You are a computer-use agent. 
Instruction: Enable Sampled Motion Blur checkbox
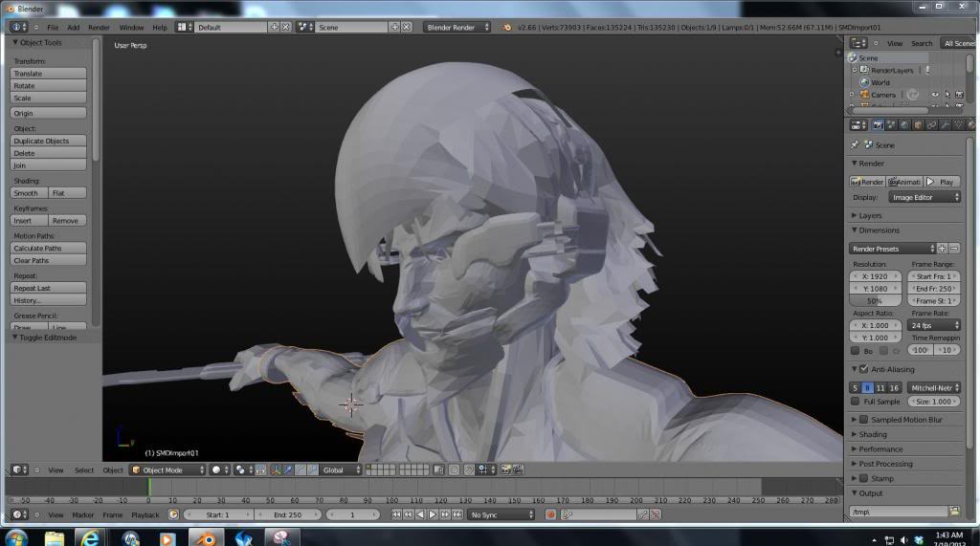(864, 420)
